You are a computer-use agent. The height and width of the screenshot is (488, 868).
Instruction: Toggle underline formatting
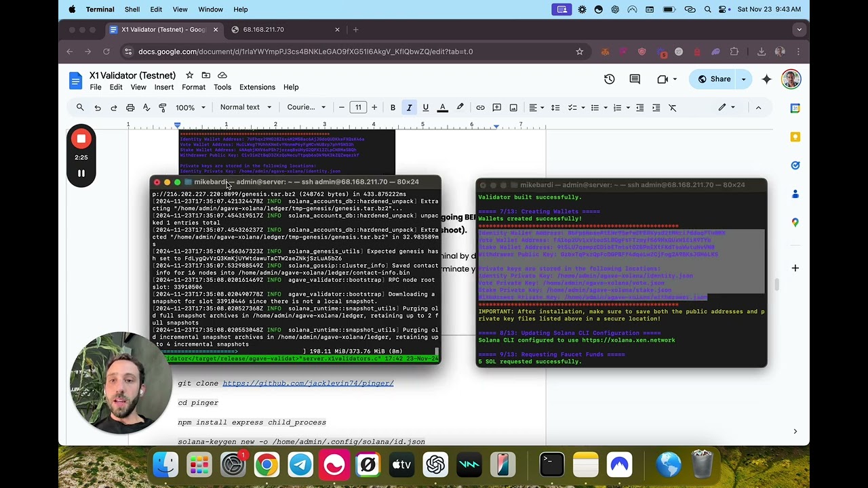pyautogui.click(x=425, y=107)
